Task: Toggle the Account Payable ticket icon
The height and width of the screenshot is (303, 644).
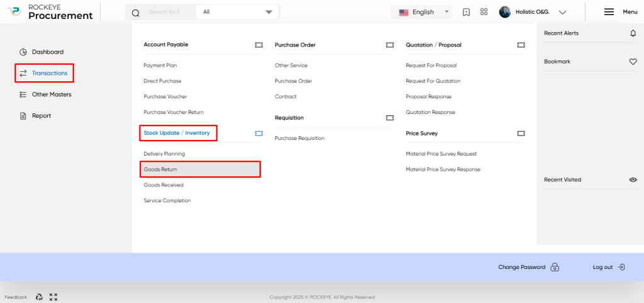Action: 258,45
